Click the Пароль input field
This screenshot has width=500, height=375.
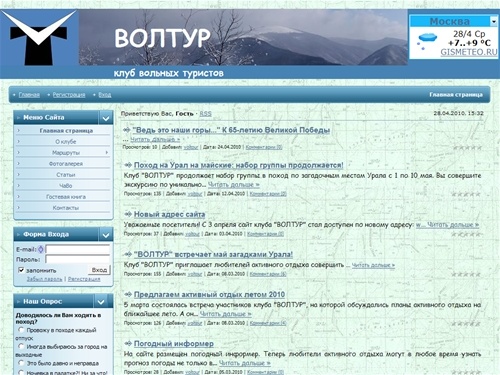(x=78, y=259)
